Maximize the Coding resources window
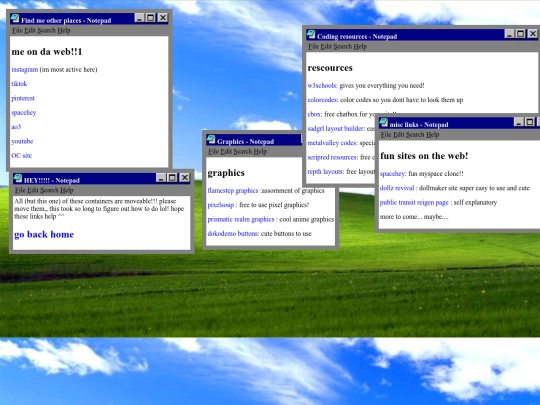Screen dimensions: 540x405 (521, 33)
